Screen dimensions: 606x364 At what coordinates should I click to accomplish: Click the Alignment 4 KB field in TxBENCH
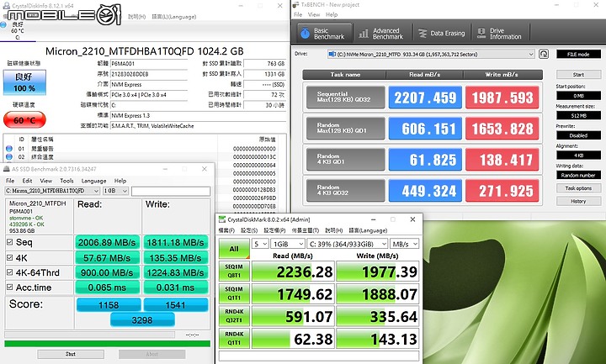578,156
